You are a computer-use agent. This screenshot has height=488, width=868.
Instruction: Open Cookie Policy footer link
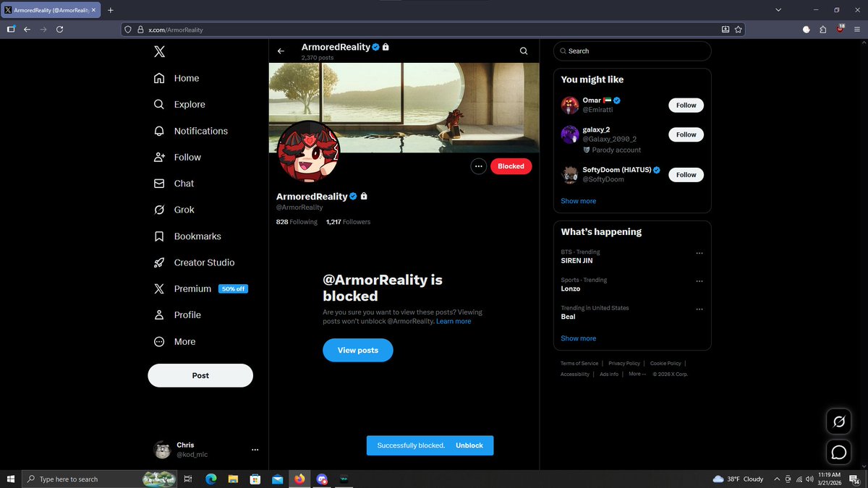click(665, 364)
